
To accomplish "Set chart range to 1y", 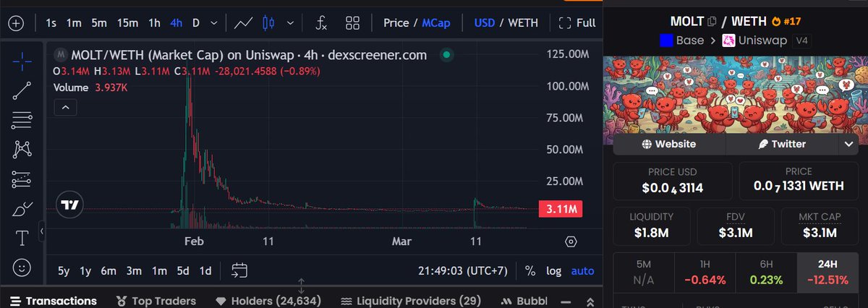I will tap(86, 271).
